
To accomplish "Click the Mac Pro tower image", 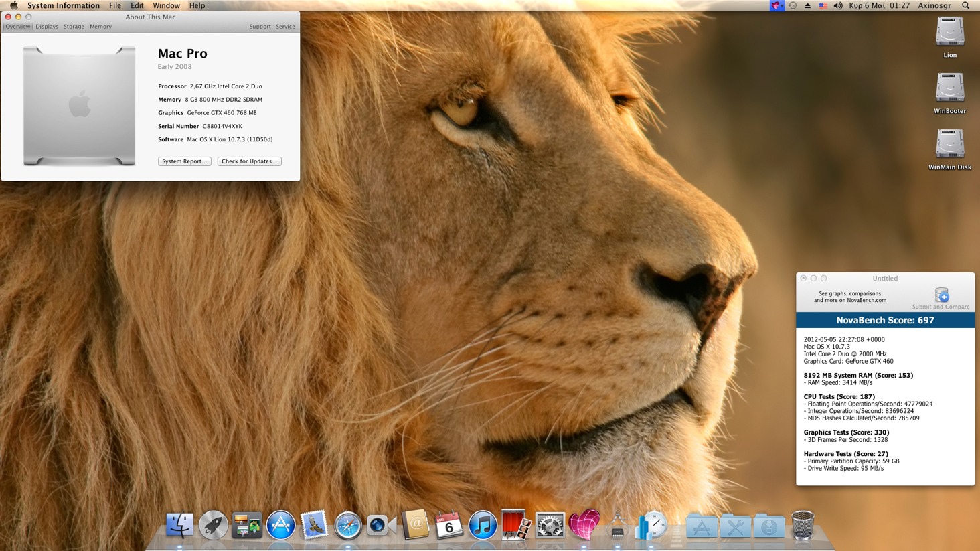I will pyautogui.click(x=80, y=106).
